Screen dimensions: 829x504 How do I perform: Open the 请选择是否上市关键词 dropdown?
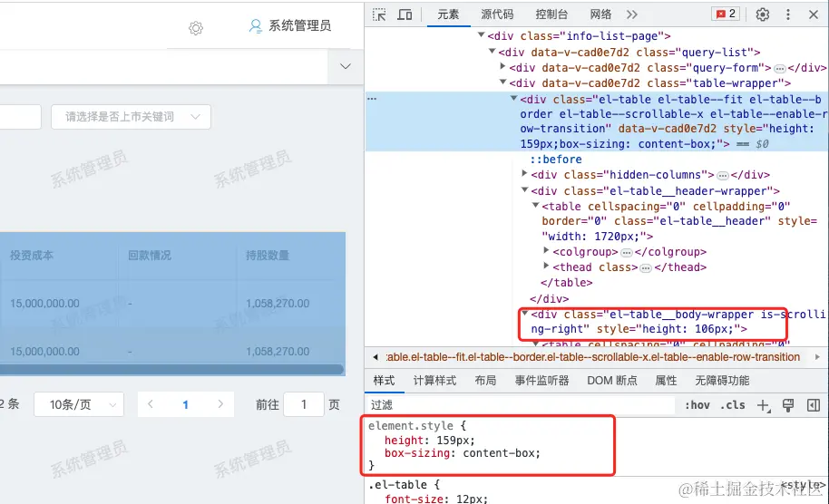click(132, 117)
